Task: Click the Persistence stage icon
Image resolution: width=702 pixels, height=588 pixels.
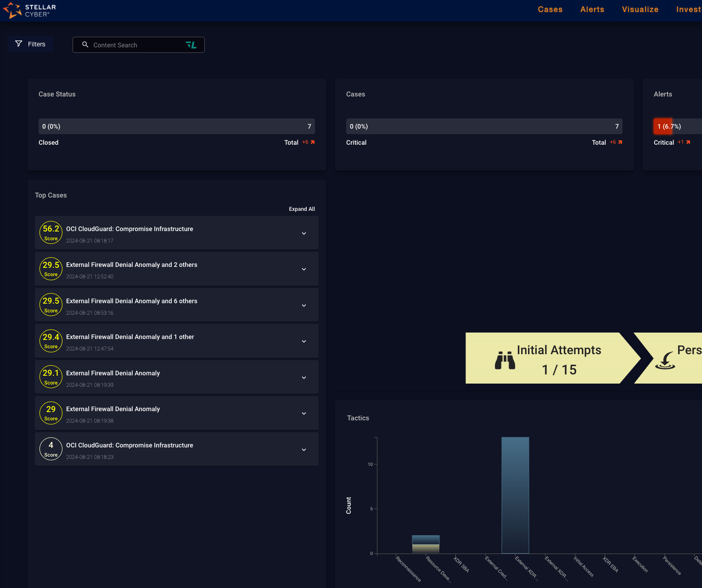Action: [665, 360]
